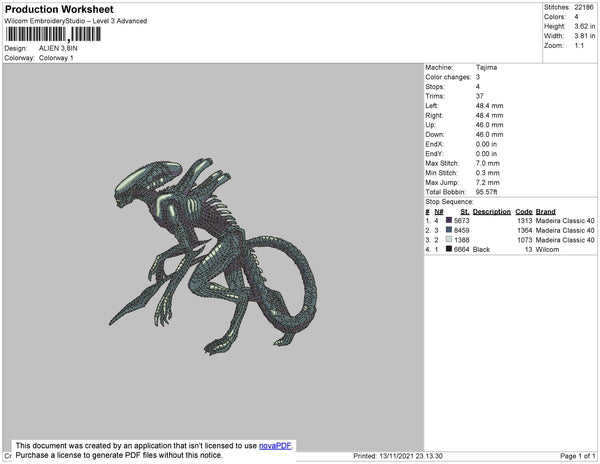The height and width of the screenshot is (464, 600).
Task: Click the height value 3.62 in
Action: tap(584, 26)
